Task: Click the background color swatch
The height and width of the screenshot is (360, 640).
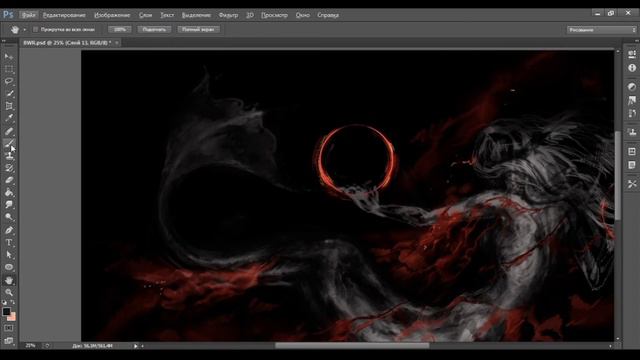Action: (x=12, y=317)
